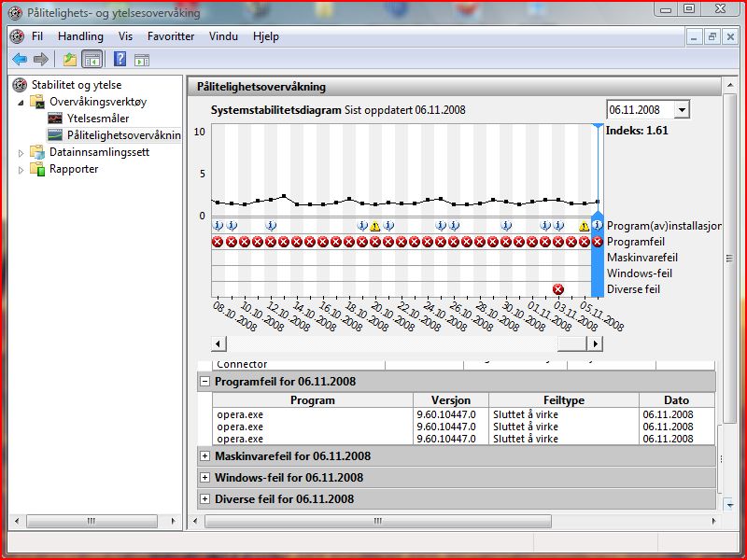This screenshot has height=560, width=747.
Task: Expand Diverse feil for 06.11.2008 section
Action: click(x=204, y=498)
